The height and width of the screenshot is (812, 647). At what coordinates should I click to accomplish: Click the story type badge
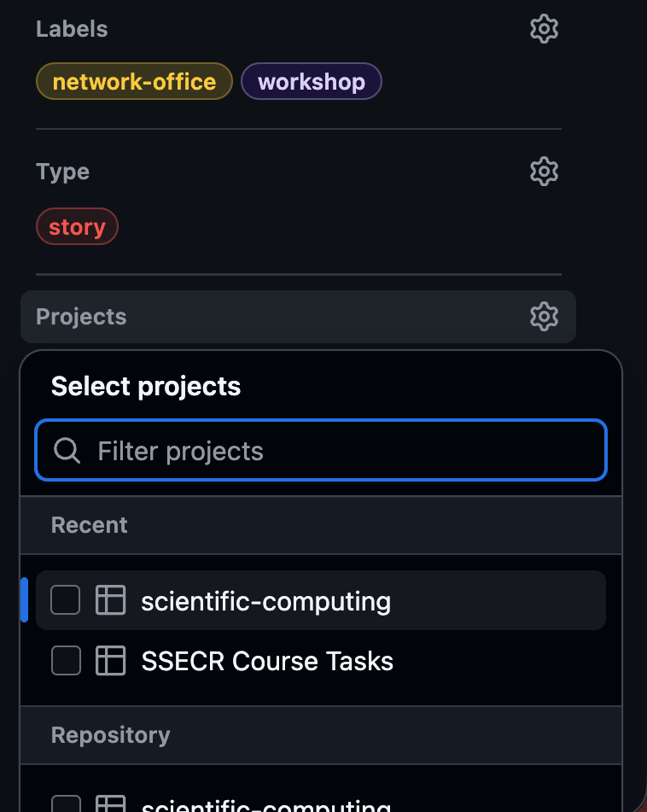coord(77,226)
